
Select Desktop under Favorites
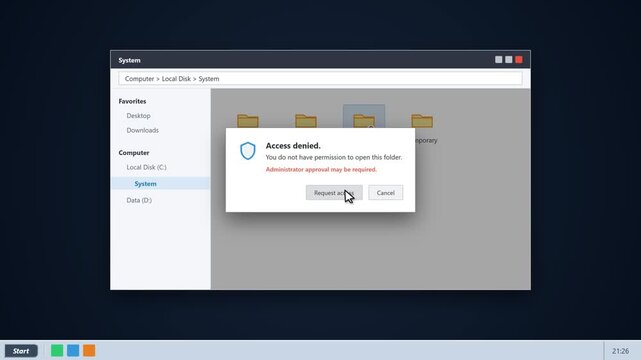click(x=138, y=116)
